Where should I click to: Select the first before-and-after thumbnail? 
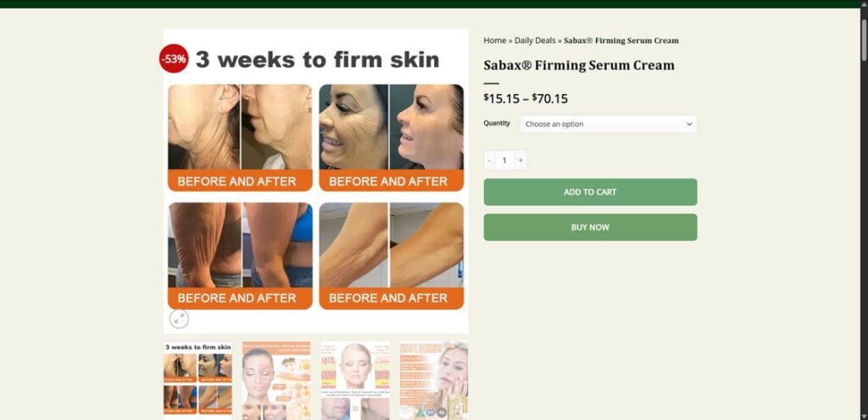coord(198,379)
